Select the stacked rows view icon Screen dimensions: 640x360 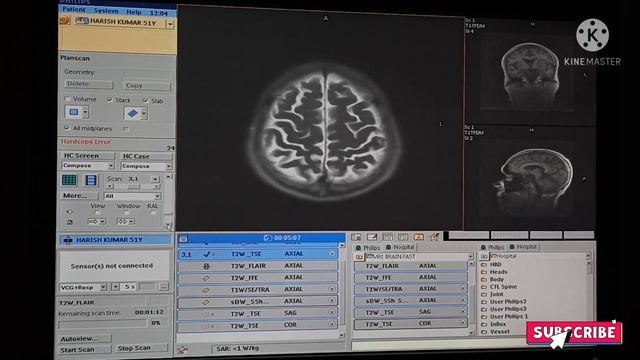(x=91, y=180)
